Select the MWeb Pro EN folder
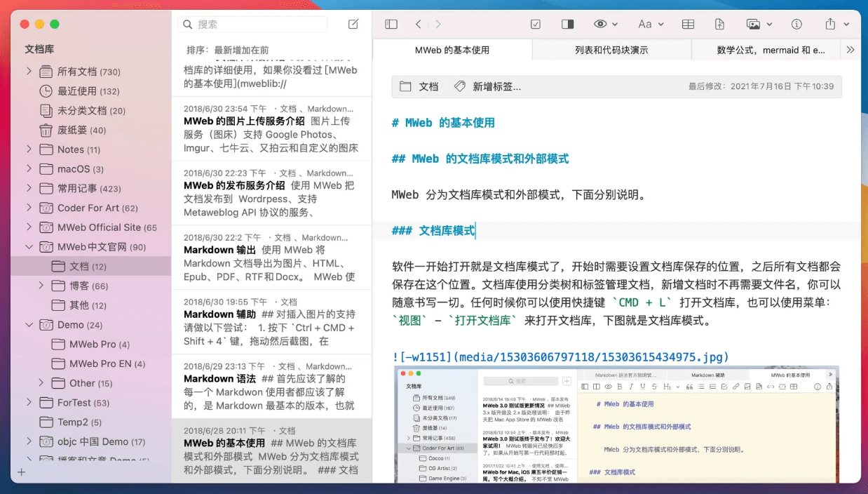 click(x=107, y=363)
